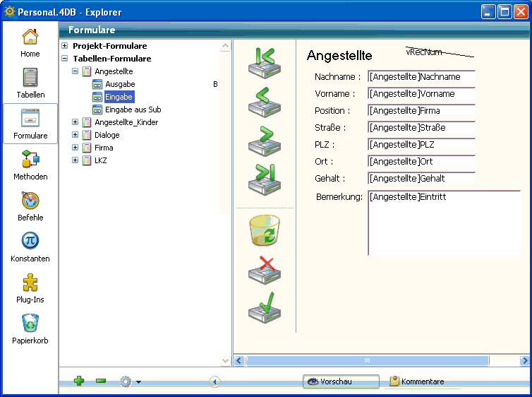Click the preview horizontal scrollbar thumb
Screen dimensions: 532x397
(x=367, y=360)
